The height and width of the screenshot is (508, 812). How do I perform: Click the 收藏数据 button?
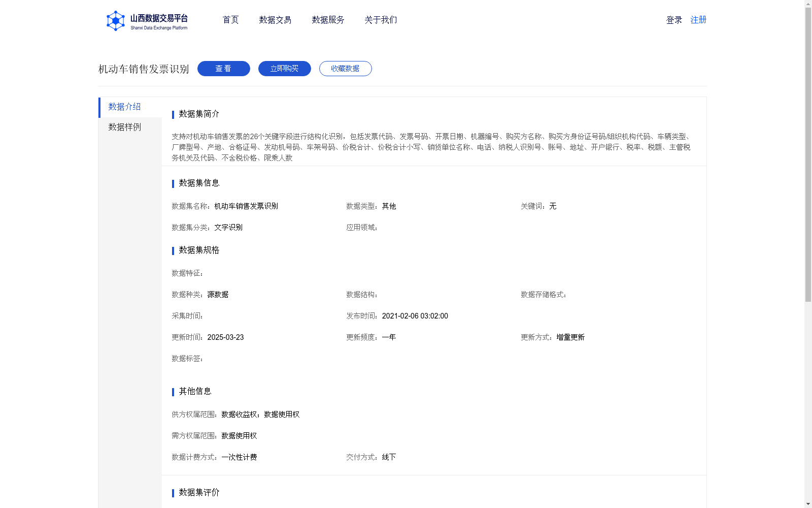(x=346, y=69)
